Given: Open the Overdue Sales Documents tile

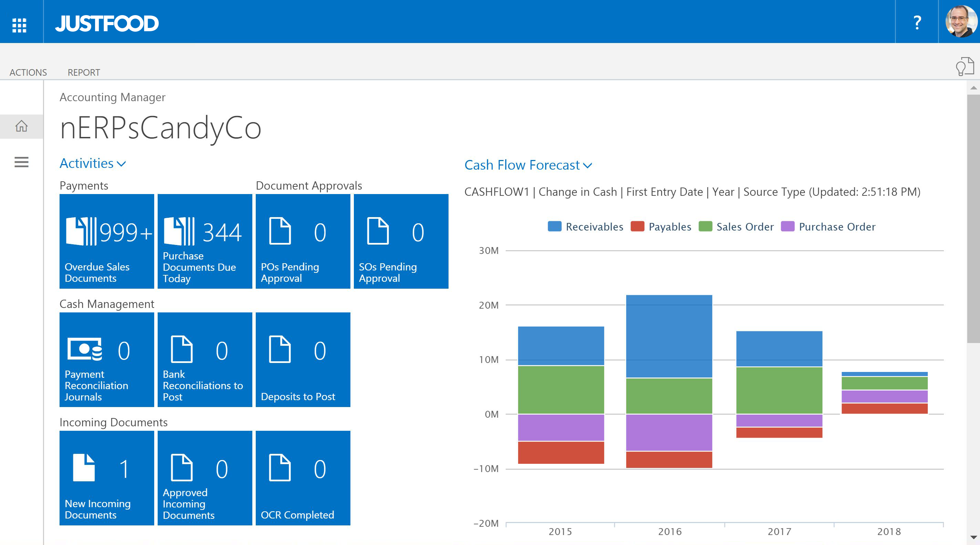Looking at the screenshot, I should click(106, 241).
